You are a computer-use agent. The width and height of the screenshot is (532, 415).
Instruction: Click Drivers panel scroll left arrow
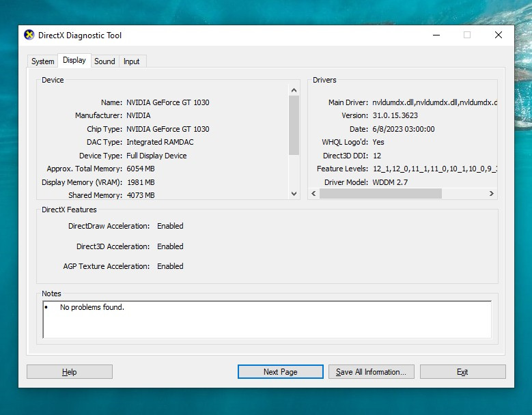coord(314,194)
